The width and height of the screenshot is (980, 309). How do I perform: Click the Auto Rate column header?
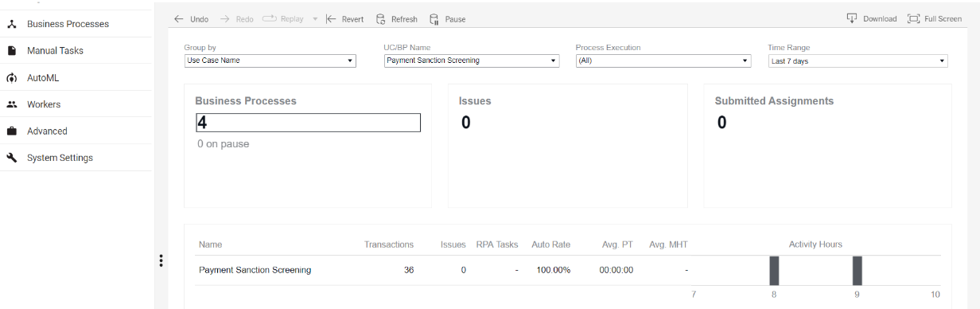point(551,244)
